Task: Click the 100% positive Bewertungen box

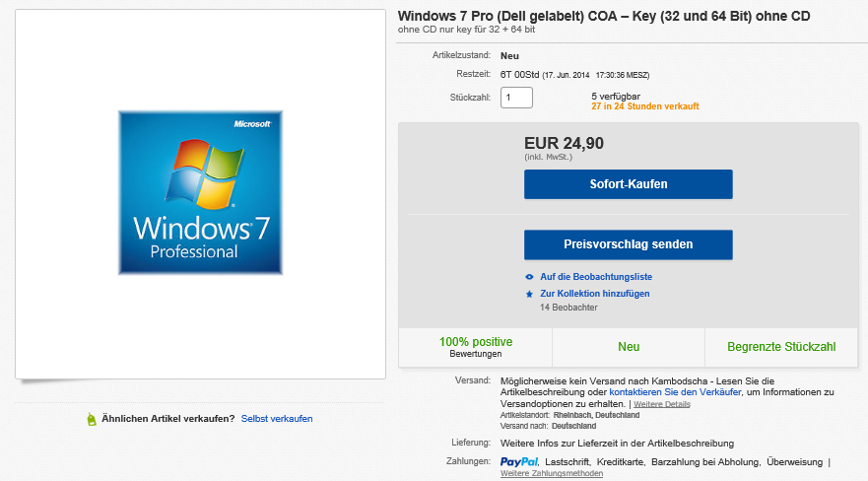Action: coord(475,346)
